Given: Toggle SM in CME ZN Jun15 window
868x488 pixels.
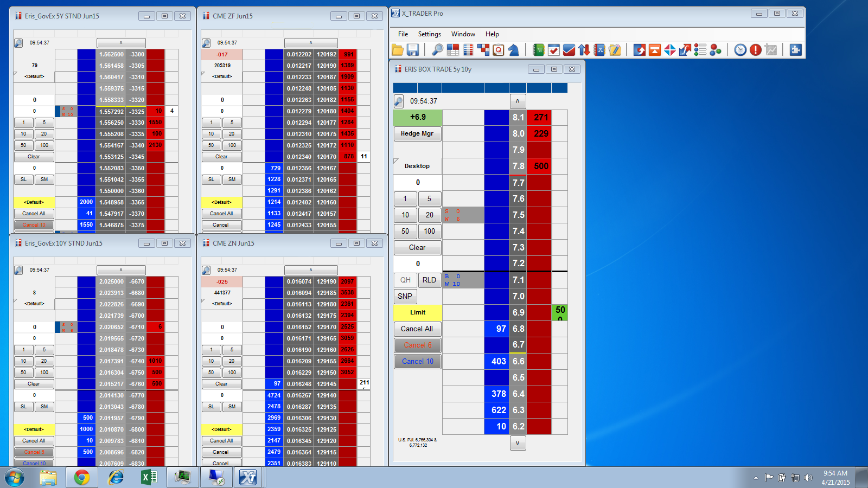Looking at the screenshot, I should click(x=232, y=407).
